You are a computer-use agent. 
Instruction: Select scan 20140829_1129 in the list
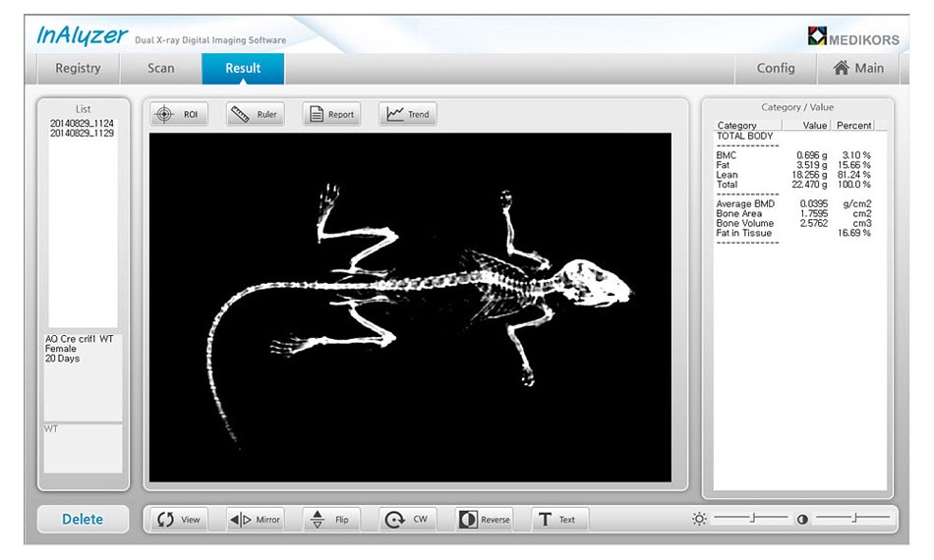(82, 133)
